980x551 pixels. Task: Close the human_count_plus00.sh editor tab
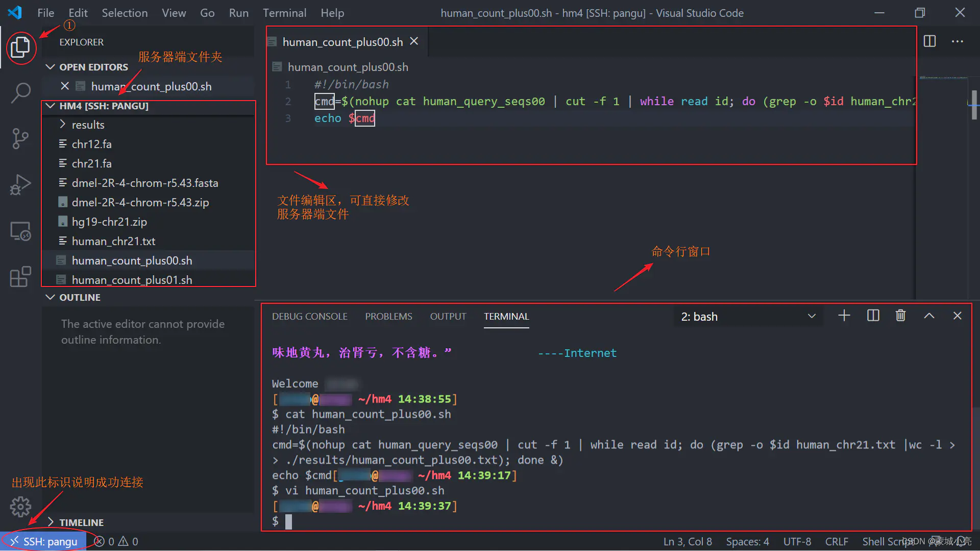(414, 41)
